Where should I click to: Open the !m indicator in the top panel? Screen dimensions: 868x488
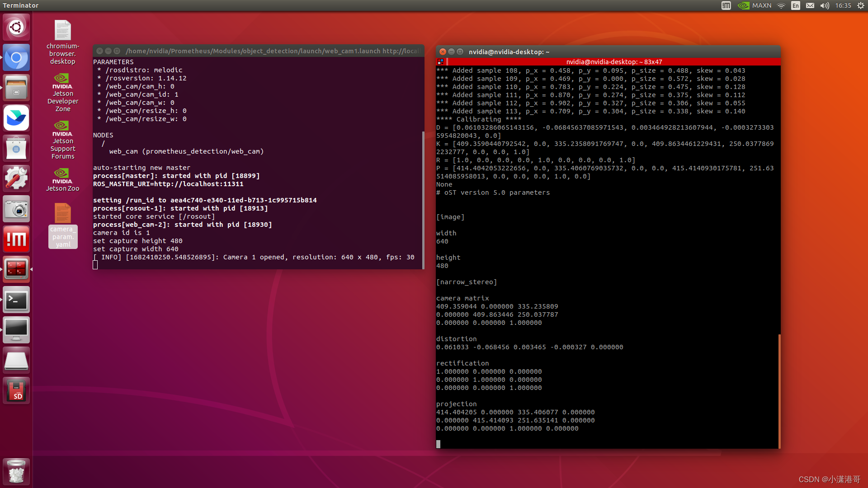[726, 5]
